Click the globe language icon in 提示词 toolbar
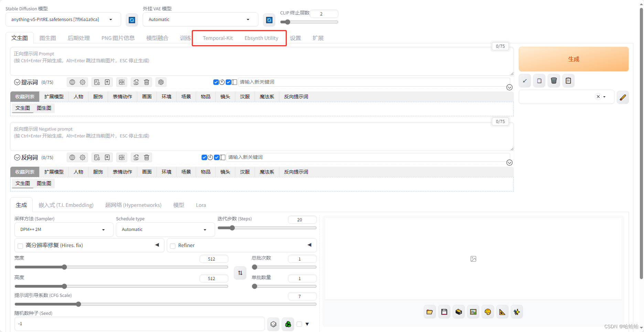 click(x=72, y=82)
